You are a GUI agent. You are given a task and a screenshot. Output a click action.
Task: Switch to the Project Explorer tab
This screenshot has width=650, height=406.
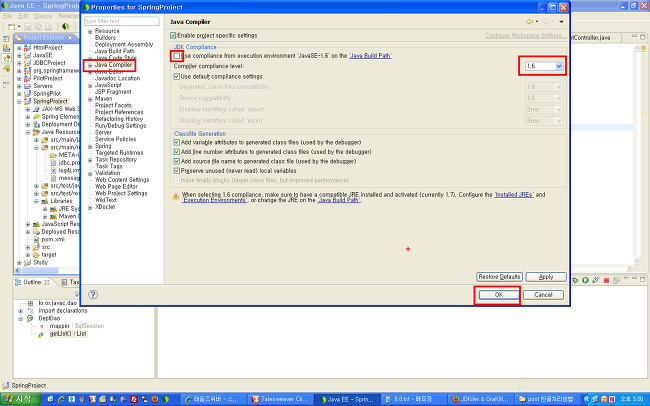pyautogui.click(x=44, y=38)
